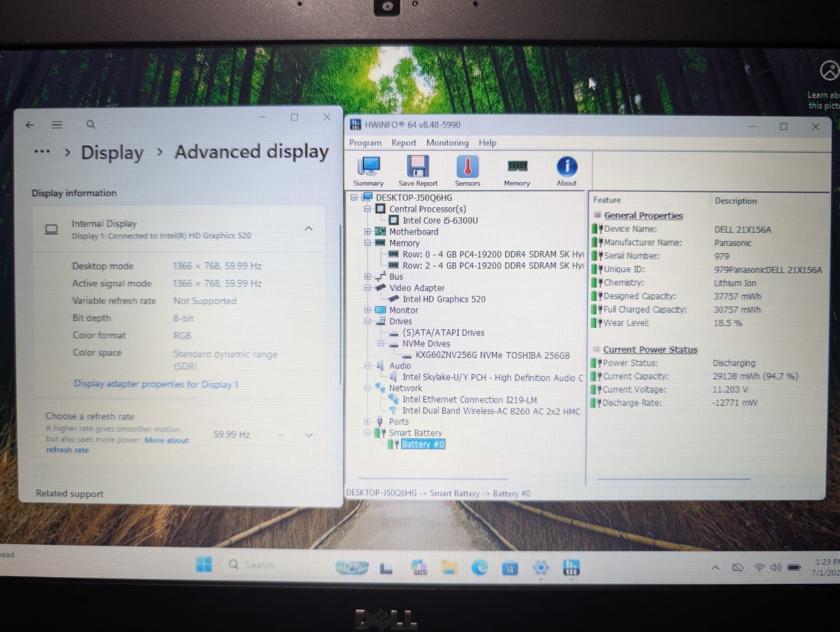This screenshot has height=632, width=840.
Task: Open the Wi-Fi tray icon
Action: point(759,567)
